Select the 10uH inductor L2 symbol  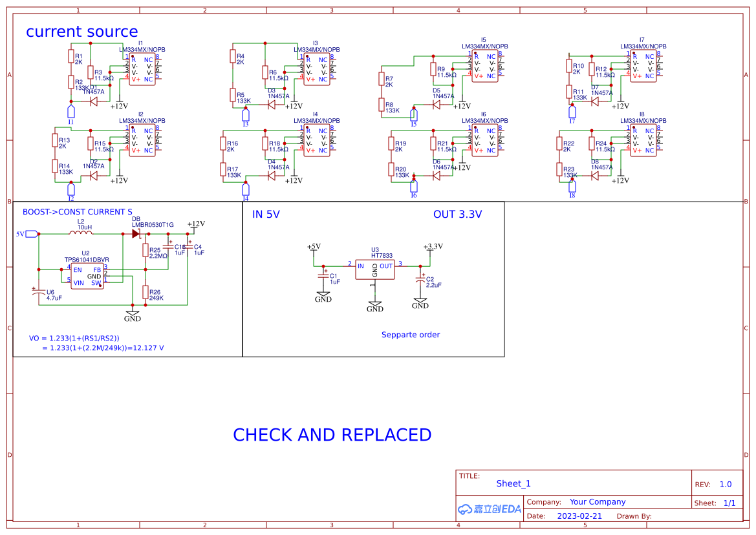83,233
